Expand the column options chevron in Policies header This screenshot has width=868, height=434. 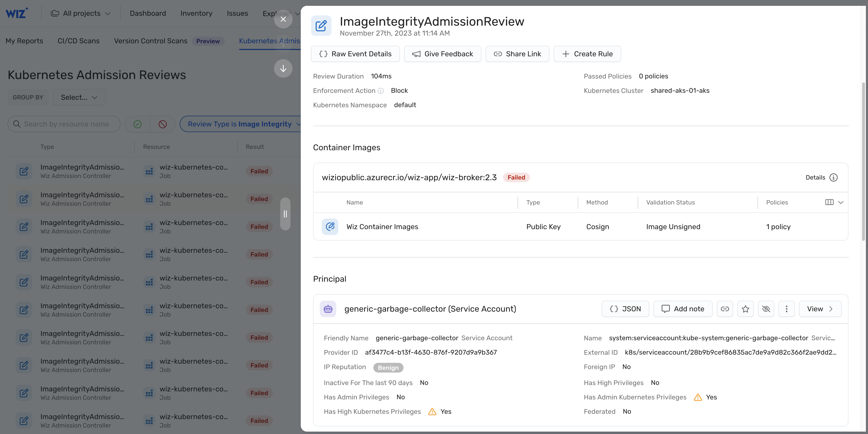tap(840, 202)
